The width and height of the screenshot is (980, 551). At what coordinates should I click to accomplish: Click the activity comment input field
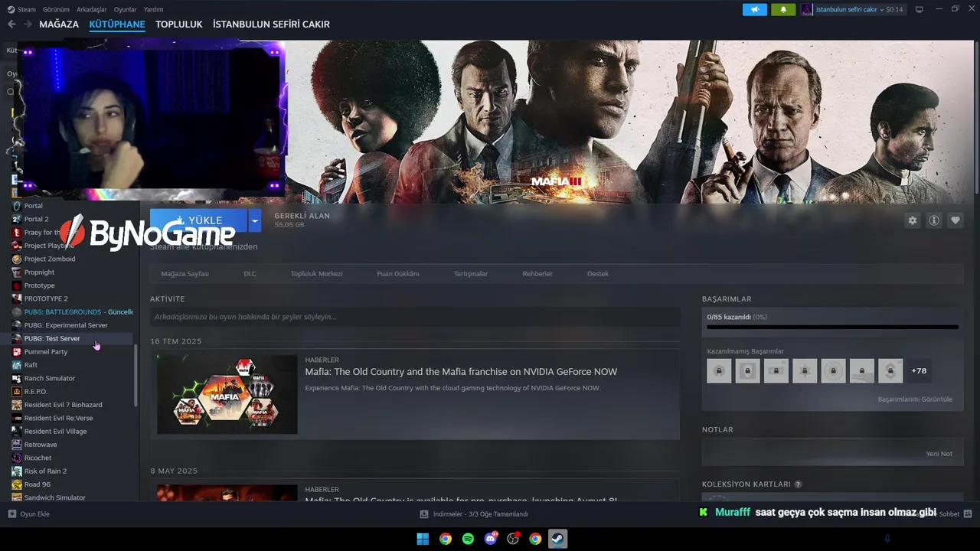(415, 317)
